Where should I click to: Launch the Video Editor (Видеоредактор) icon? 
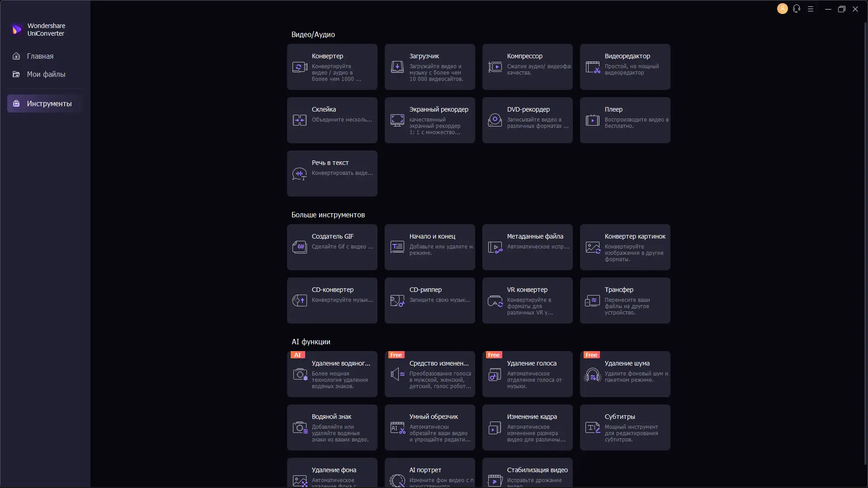[x=593, y=67]
